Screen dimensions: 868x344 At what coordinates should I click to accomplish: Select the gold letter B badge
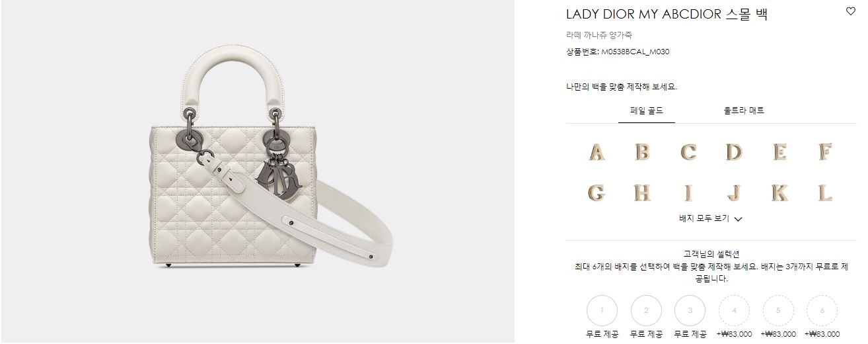tap(642, 152)
